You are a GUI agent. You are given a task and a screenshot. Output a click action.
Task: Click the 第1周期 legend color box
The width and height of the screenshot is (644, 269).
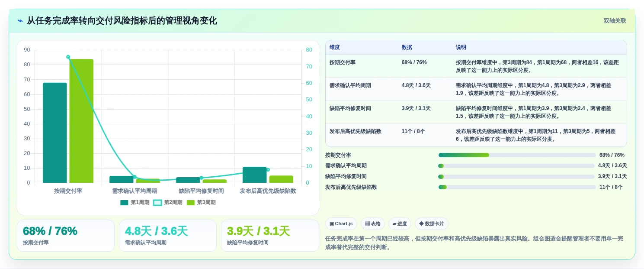pos(124,202)
